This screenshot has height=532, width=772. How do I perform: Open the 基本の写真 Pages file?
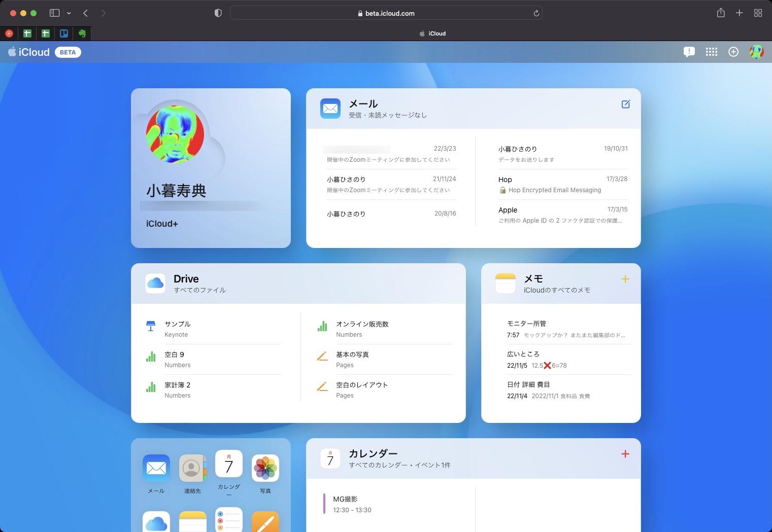(384, 359)
